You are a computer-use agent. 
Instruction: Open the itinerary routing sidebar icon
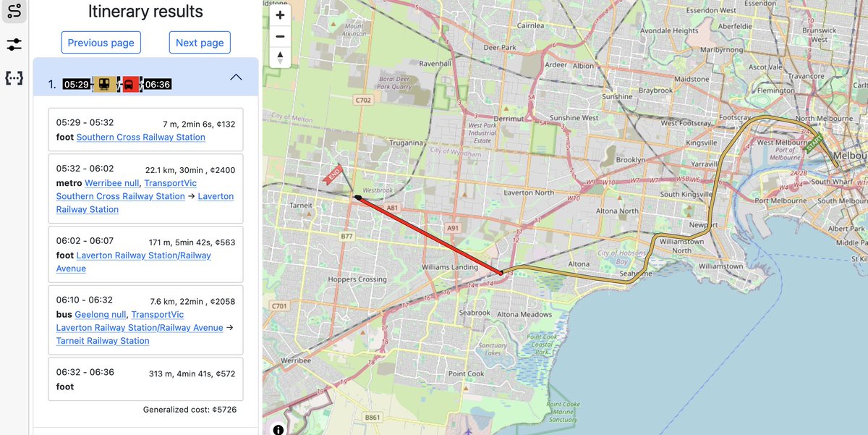[x=14, y=12]
